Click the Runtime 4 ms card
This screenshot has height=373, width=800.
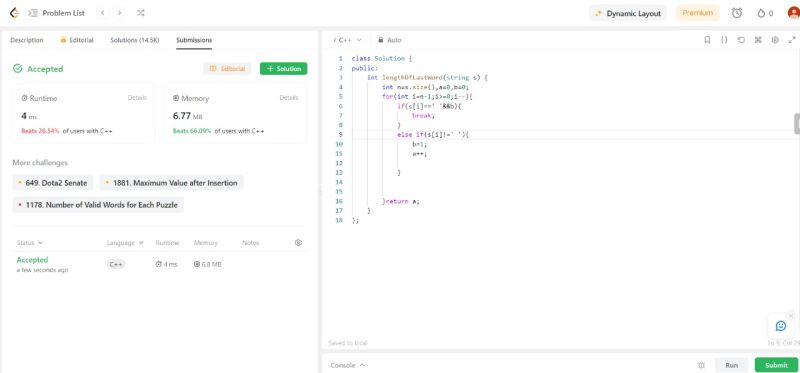84,113
